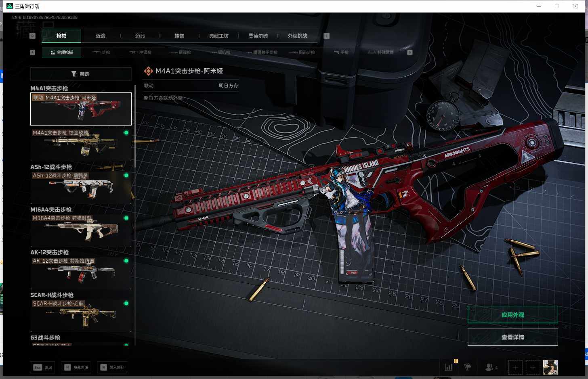Click the green dot on ASh-12 skin
The width and height of the screenshot is (588, 379).
(126, 176)
